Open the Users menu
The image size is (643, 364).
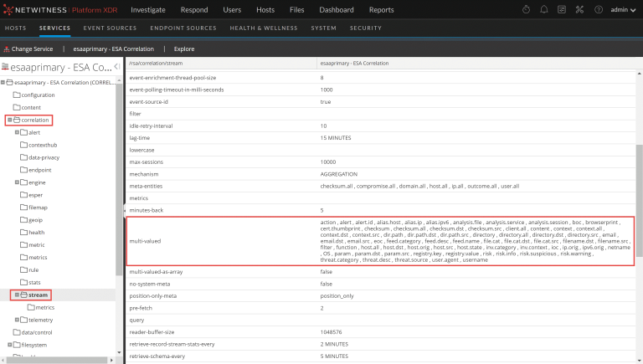pos(232,10)
